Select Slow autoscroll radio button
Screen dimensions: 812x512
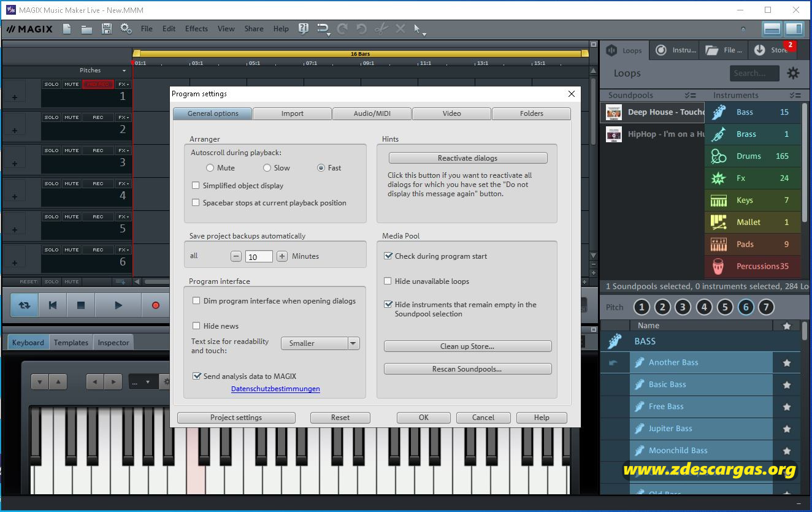click(x=267, y=168)
